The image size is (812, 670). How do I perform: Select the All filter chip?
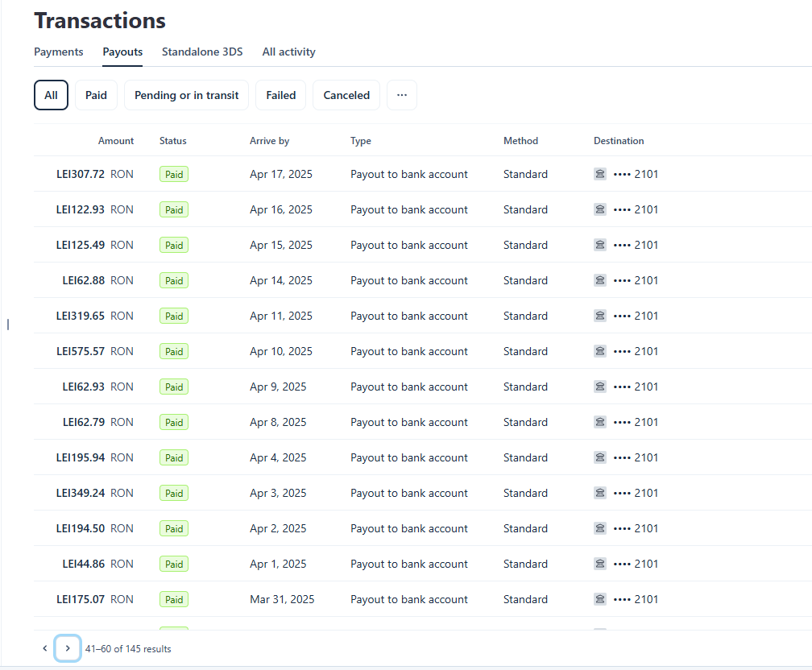pyautogui.click(x=51, y=95)
